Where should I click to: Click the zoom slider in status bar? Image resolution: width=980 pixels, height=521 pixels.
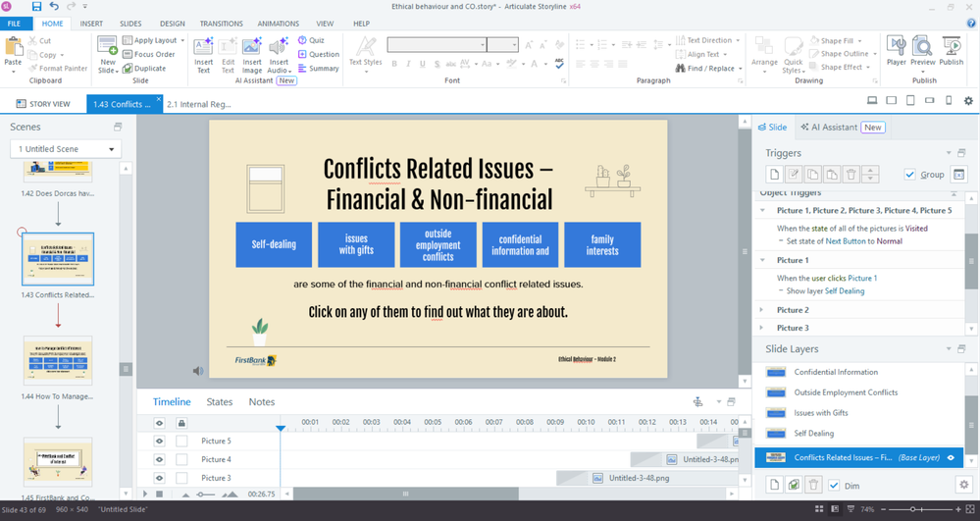click(913, 509)
